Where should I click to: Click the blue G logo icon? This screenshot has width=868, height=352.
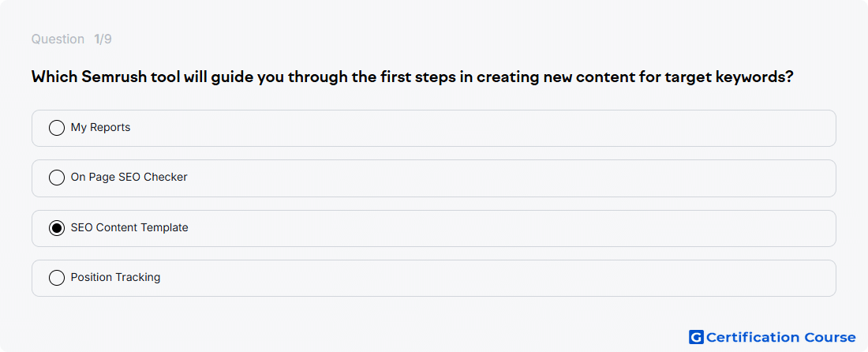(696, 337)
